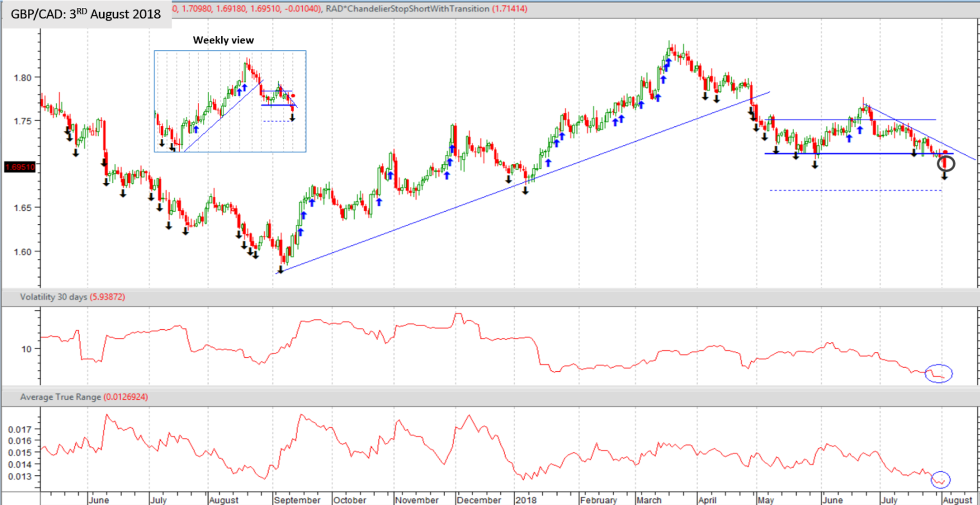Image resolution: width=980 pixels, height=505 pixels.
Task: Click the blue ellipse on Volatility line end
Action: (x=939, y=373)
